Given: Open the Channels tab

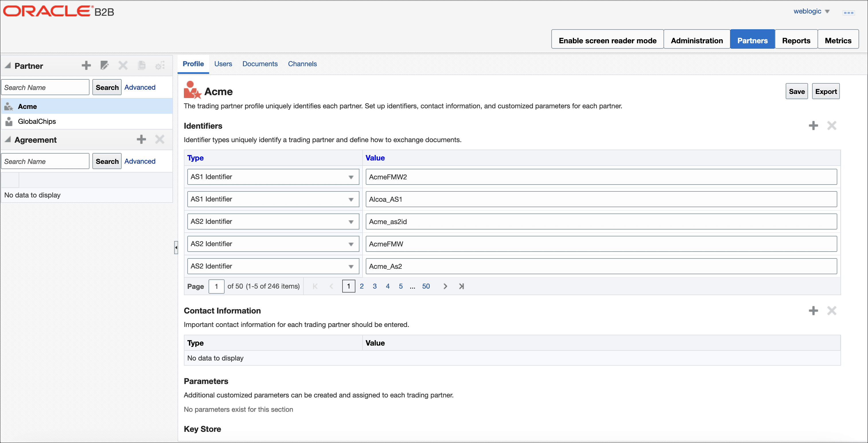Looking at the screenshot, I should 302,64.
